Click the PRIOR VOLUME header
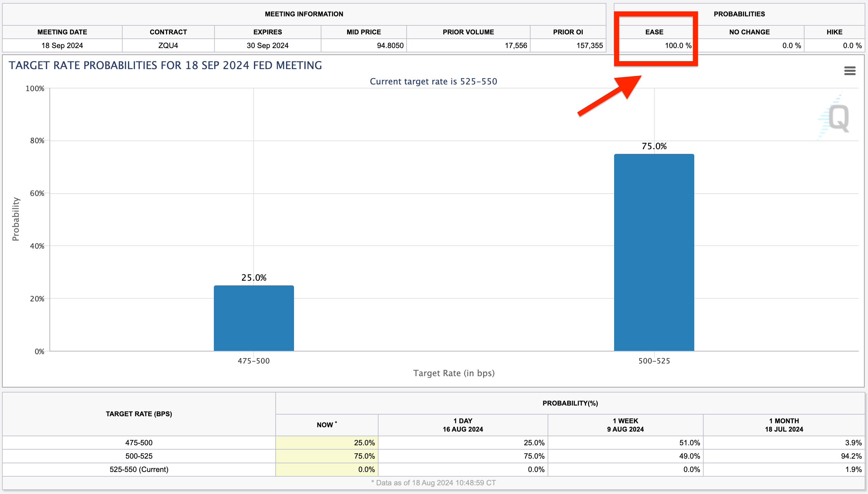Viewport: 868px width, 494px height. point(468,32)
